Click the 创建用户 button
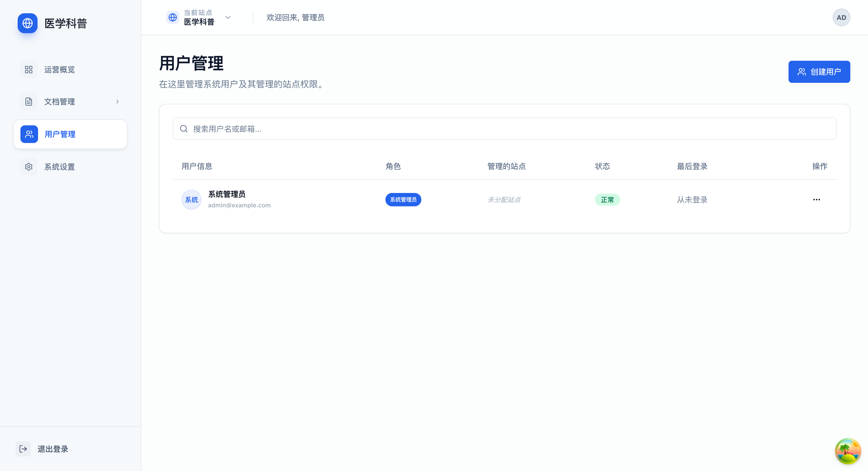The image size is (868, 471). pyautogui.click(x=819, y=72)
